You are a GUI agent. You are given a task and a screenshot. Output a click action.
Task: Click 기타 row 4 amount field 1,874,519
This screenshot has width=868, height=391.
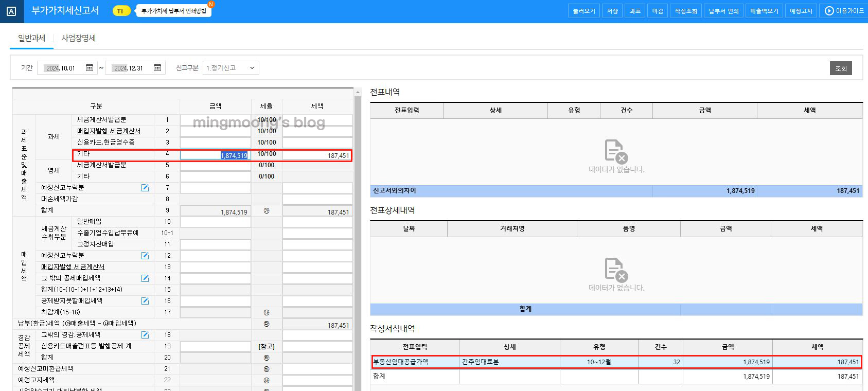click(x=215, y=154)
